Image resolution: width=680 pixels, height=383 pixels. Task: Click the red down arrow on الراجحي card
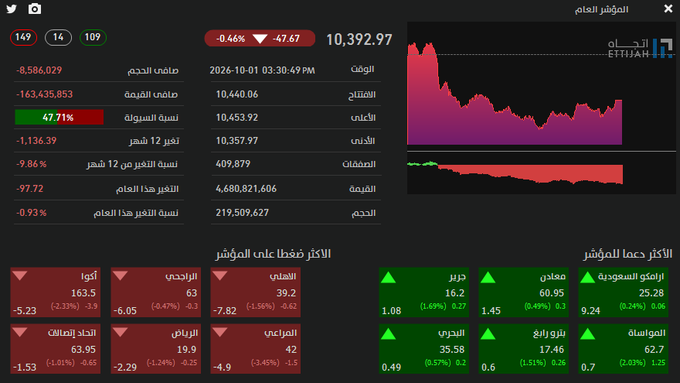point(120,276)
